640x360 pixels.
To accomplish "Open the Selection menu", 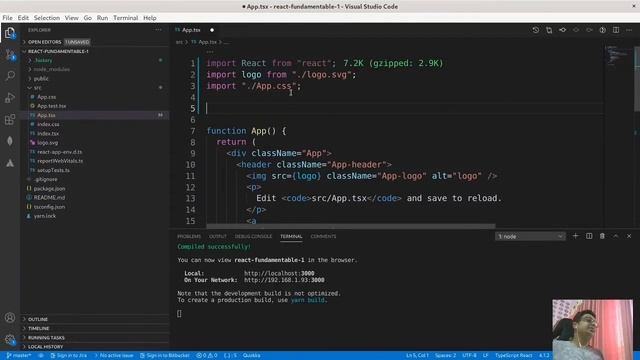I will click(x=47, y=18).
